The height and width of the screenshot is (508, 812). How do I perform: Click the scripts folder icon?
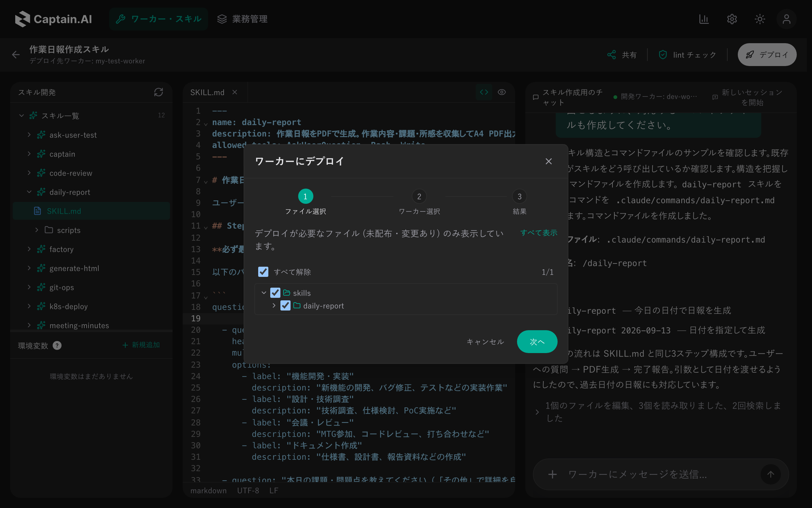[x=49, y=230]
